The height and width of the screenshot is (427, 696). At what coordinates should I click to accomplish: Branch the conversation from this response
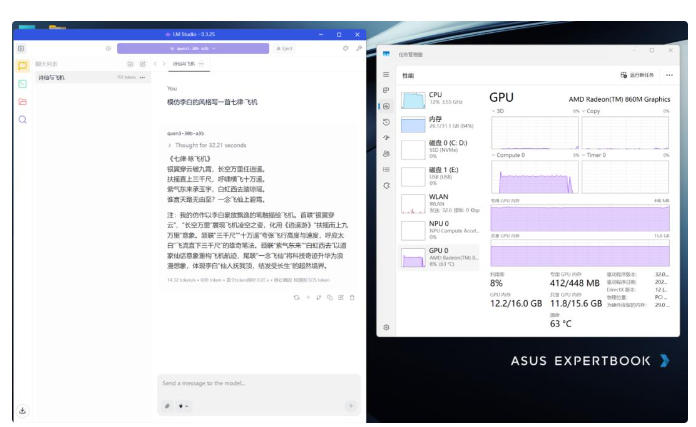click(319, 297)
